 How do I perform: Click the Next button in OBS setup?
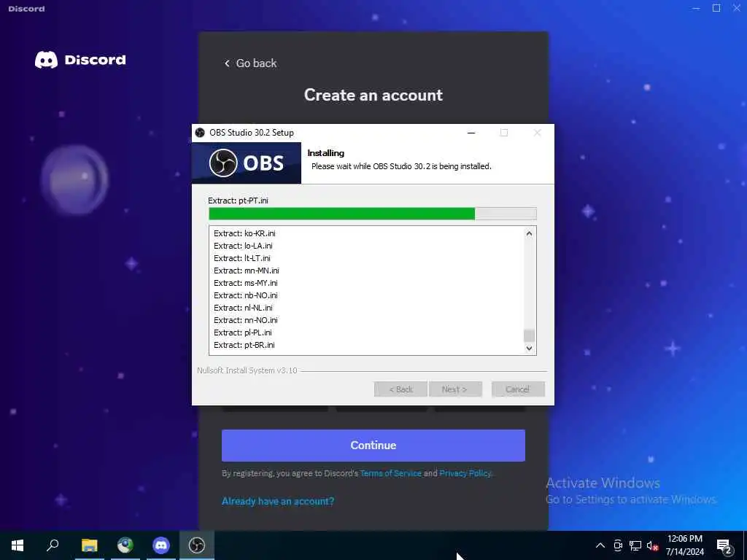pyautogui.click(x=455, y=389)
